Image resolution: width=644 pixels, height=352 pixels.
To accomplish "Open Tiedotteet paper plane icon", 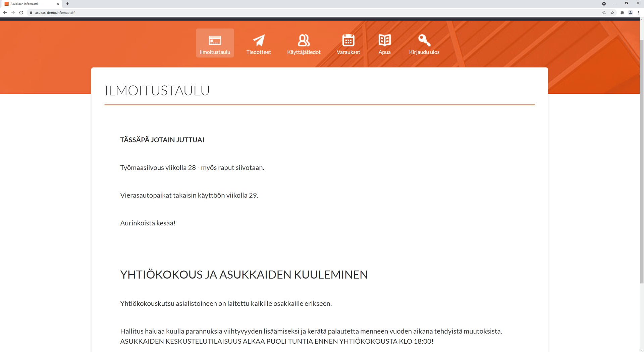I will tap(259, 40).
